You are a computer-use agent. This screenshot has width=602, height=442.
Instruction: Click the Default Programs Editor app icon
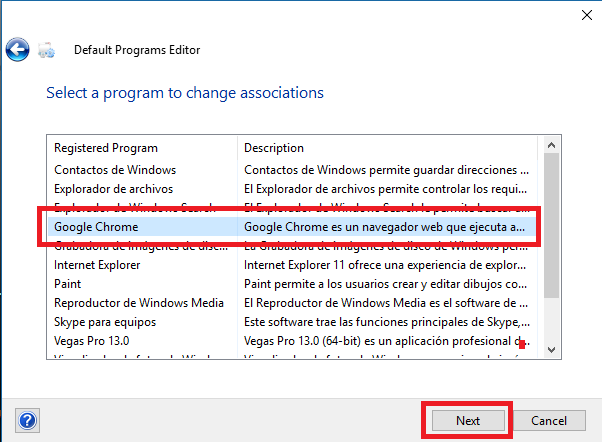[46, 50]
